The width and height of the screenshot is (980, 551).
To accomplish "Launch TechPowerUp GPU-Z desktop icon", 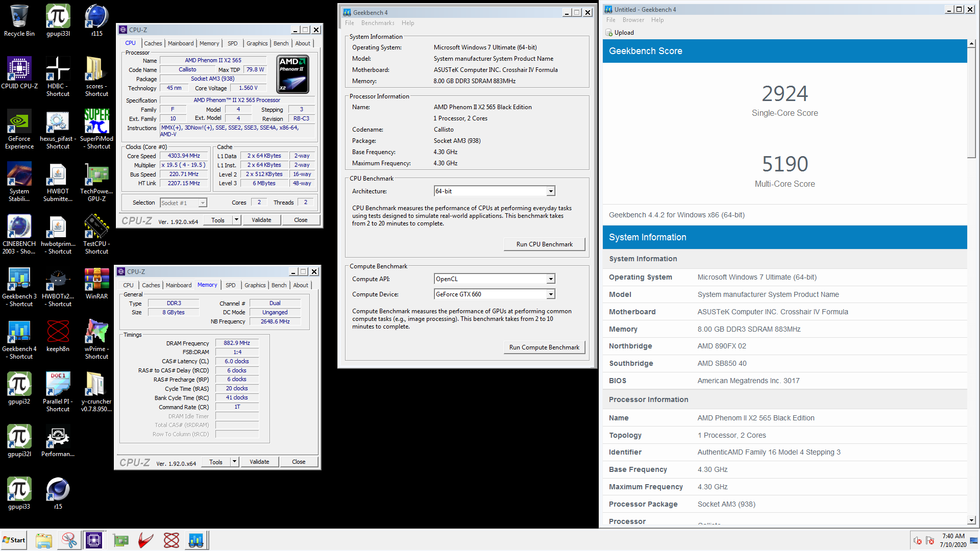I will (97, 182).
